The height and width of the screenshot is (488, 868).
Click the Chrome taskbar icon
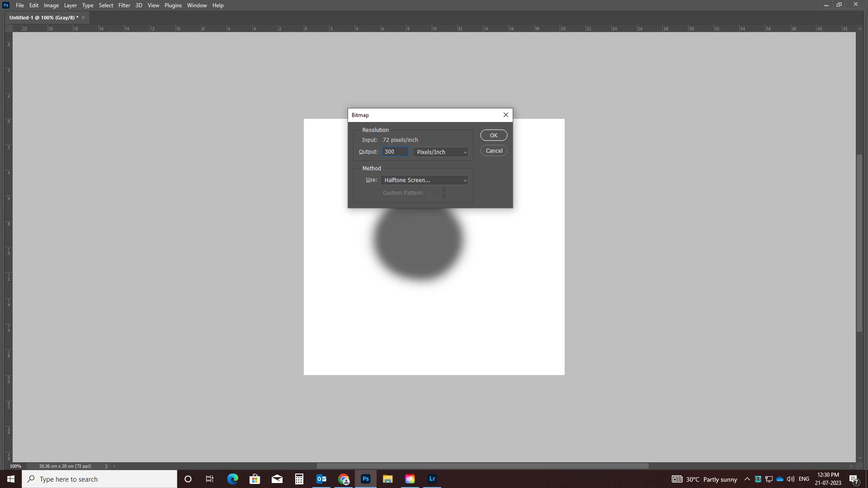pos(344,479)
